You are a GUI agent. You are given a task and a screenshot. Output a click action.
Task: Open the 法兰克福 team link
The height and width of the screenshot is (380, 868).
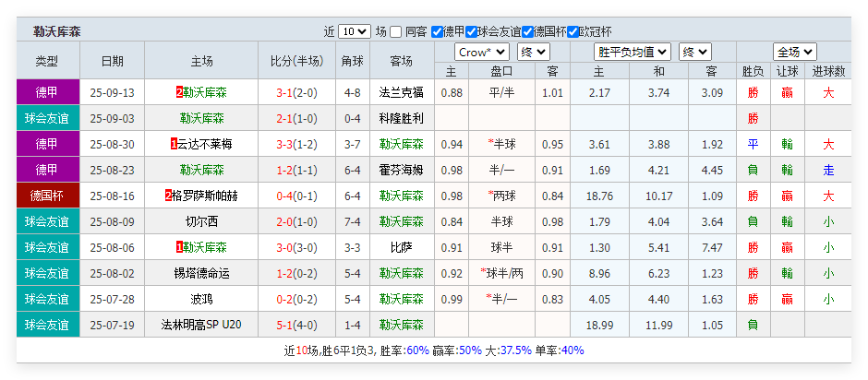click(401, 92)
